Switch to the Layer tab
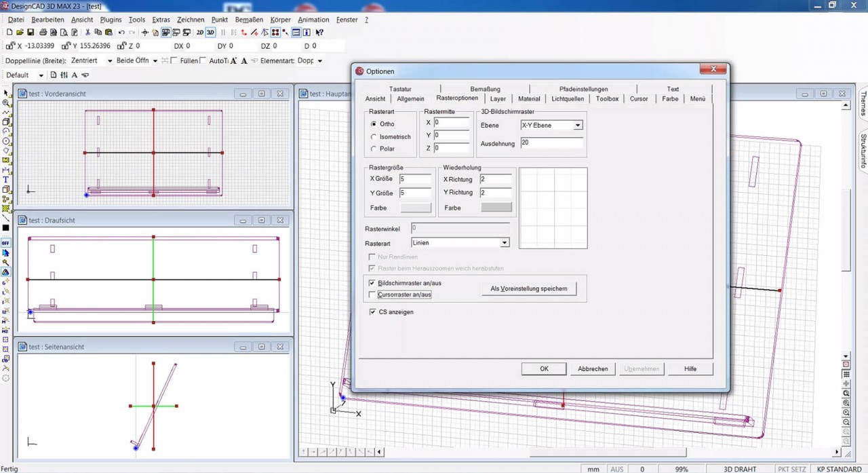Viewport: 868px width, 473px height. [498, 99]
